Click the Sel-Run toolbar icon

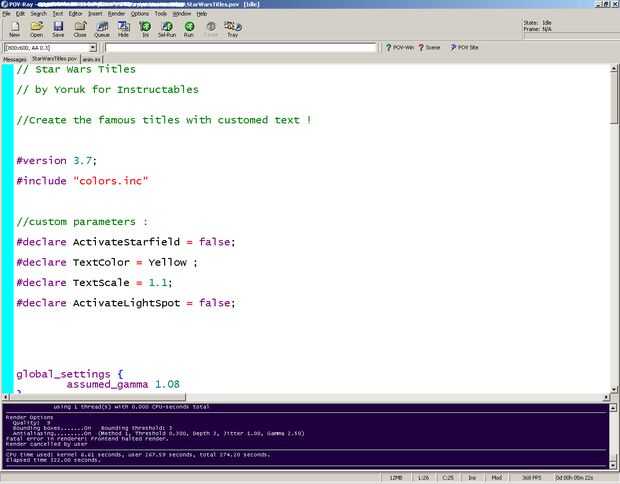[x=167, y=29]
